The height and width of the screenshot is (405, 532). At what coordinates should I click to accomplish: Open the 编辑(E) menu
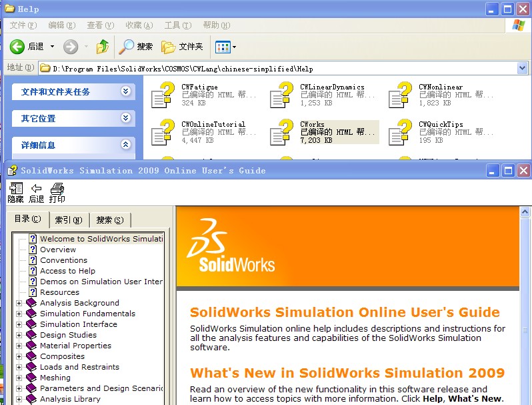(x=62, y=25)
